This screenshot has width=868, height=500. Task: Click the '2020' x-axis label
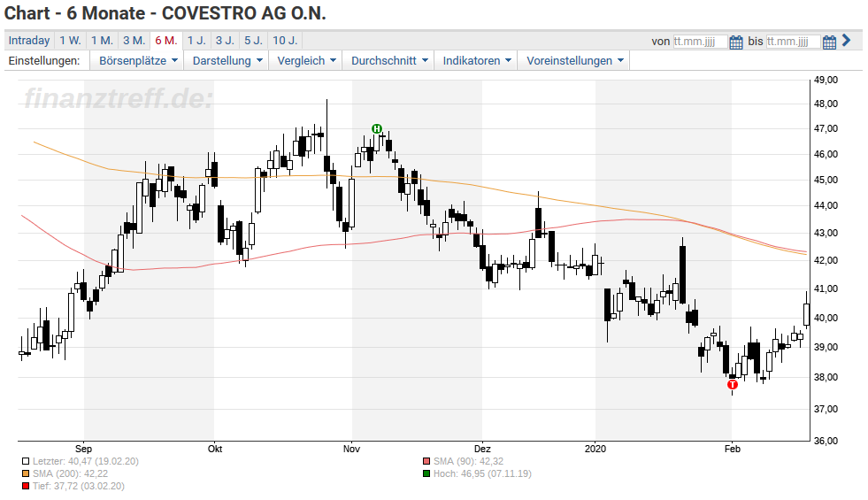595,449
